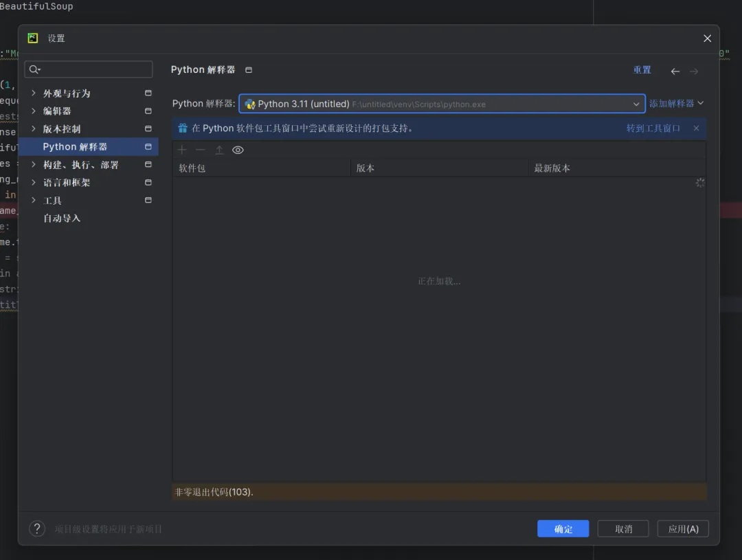Click the 最新版本 column header
742x560 pixels.
[617, 168]
